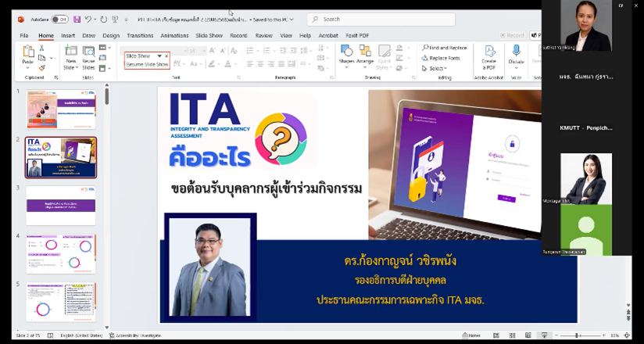This screenshot has width=644, height=344.
Task: Open the File menu
Action: point(24,36)
